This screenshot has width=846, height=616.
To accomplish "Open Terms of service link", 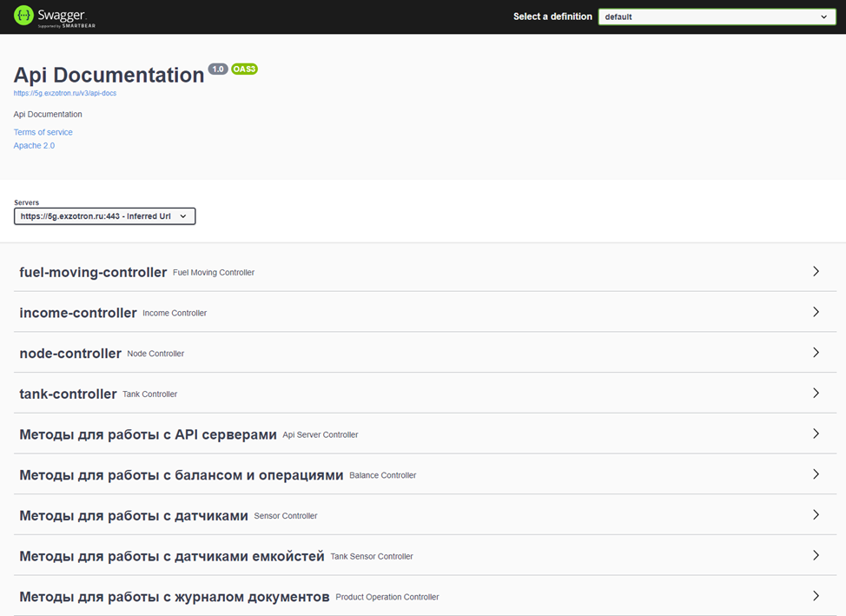I will 43,132.
